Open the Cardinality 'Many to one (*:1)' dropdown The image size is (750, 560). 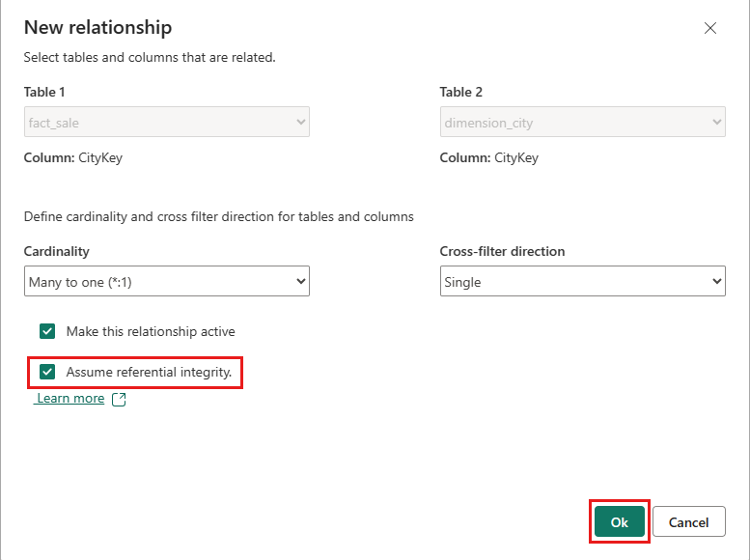point(166,282)
